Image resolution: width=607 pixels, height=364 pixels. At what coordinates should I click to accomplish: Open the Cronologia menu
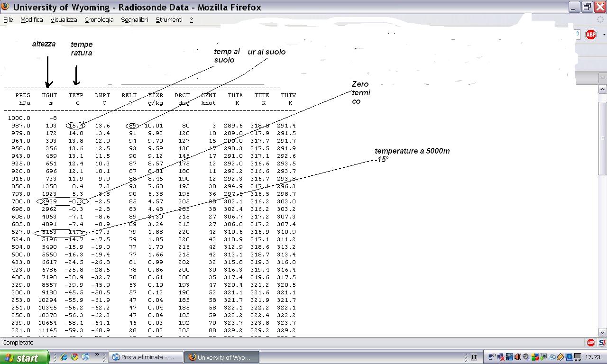[99, 20]
